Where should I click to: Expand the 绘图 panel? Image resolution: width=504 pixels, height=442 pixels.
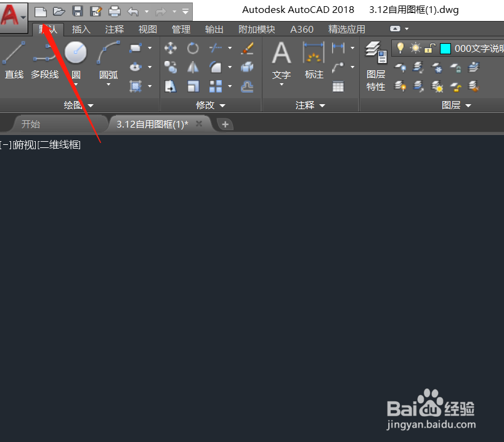79,105
